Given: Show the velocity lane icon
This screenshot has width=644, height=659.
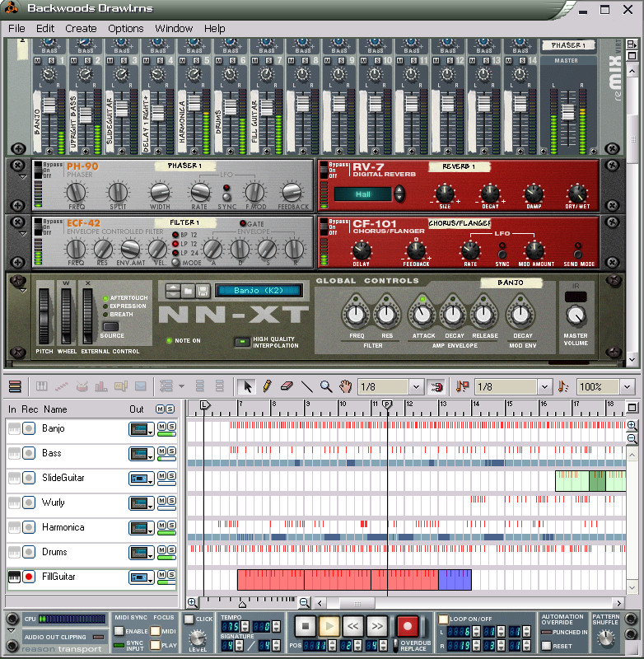Looking at the screenshot, I should pyautogui.click(x=101, y=386).
